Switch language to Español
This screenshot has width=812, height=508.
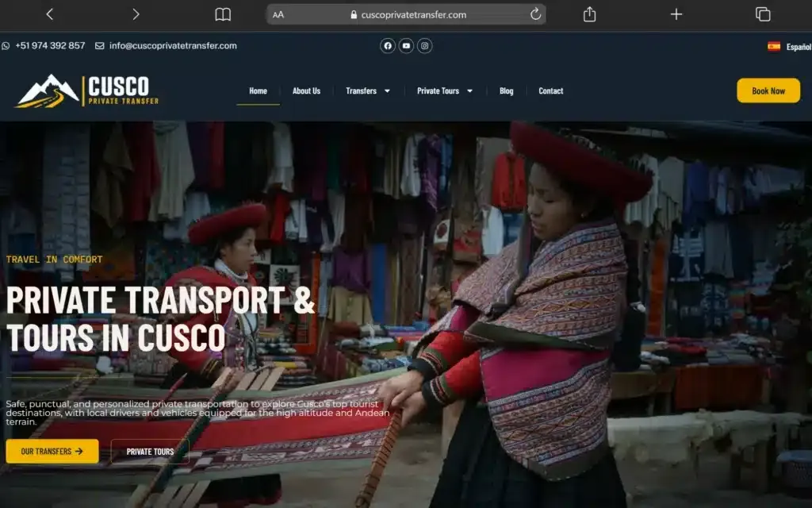point(798,47)
